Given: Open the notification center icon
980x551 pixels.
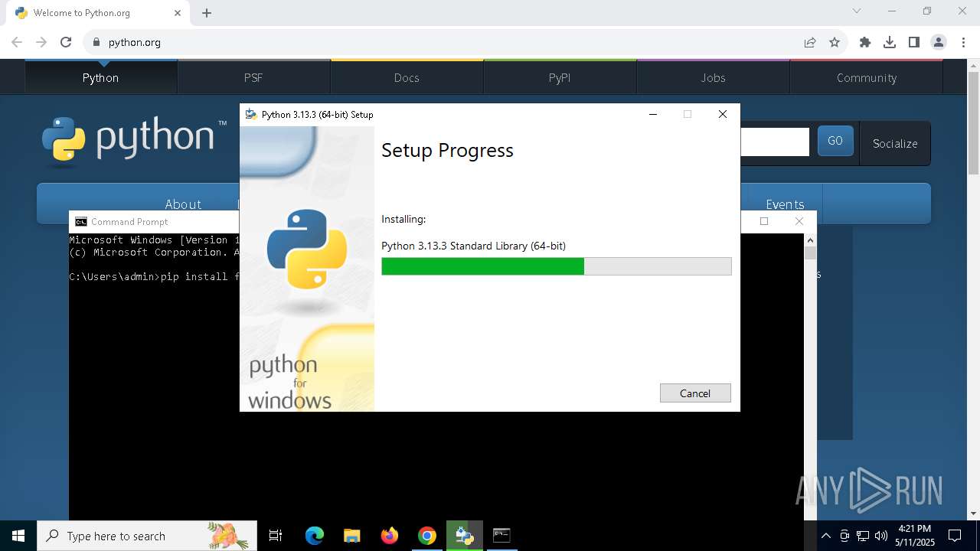Looking at the screenshot, I should click(x=955, y=536).
